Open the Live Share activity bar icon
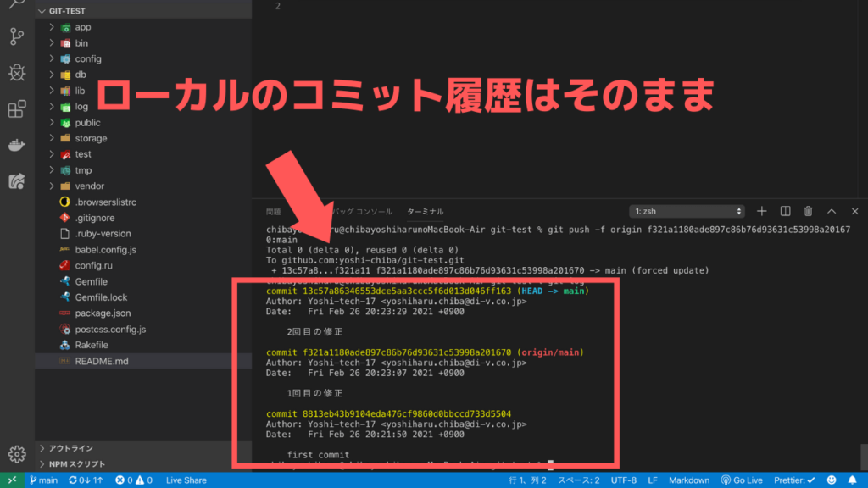Viewport: 868px width, 488px height. point(17,181)
